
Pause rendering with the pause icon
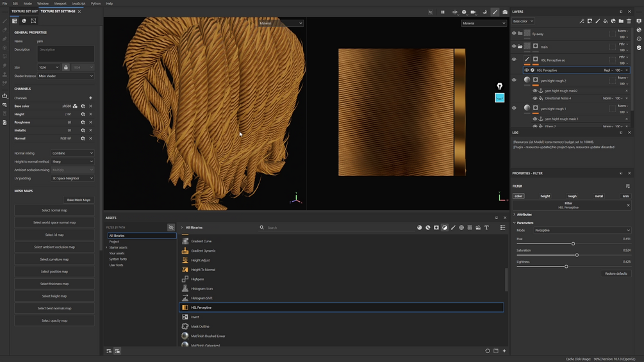[442, 12]
